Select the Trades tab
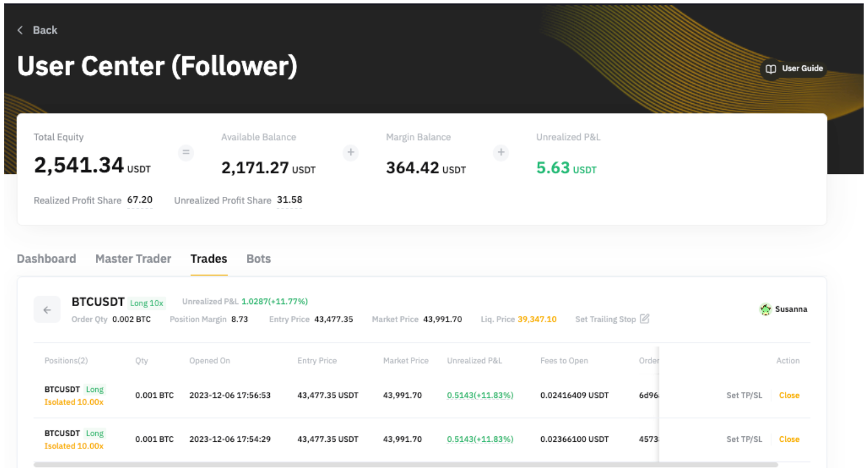The height and width of the screenshot is (468, 868). click(x=209, y=259)
